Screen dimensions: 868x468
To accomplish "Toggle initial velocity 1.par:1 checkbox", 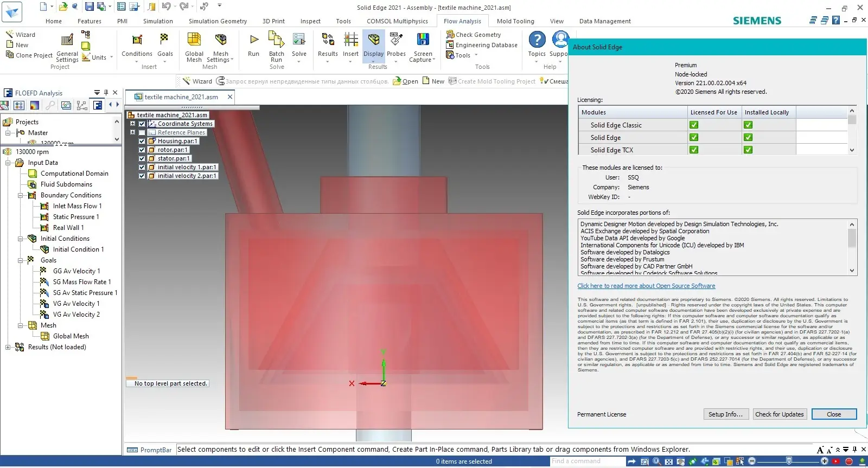I will (142, 167).
